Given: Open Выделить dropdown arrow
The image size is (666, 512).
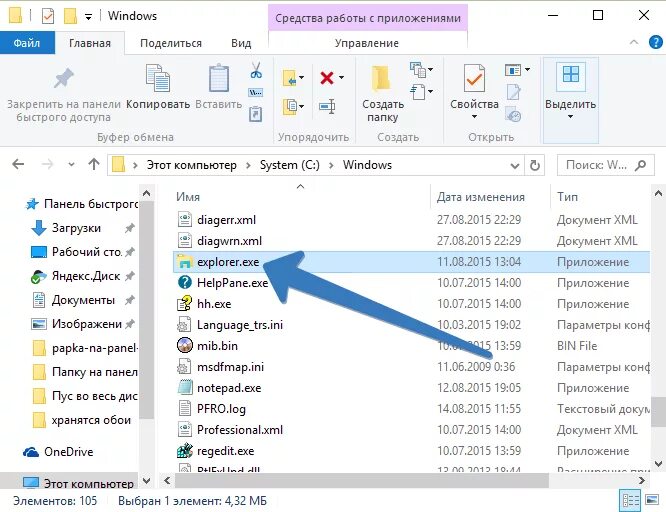Looking at the screenshot, I should tap(570, 116).
